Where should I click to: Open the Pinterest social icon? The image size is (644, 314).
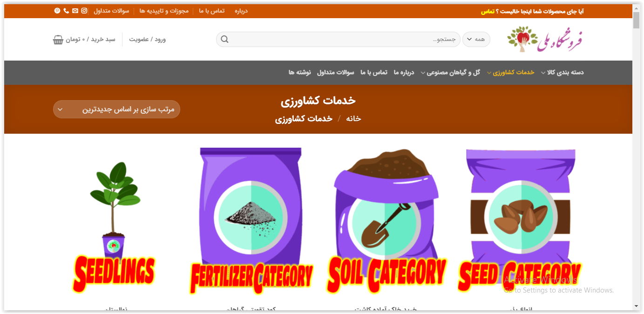click(x=57, y=11)
